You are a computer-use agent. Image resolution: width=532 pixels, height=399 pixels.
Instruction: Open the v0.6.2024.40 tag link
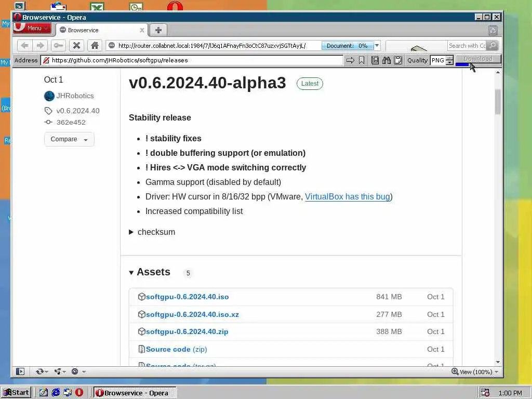78,111
